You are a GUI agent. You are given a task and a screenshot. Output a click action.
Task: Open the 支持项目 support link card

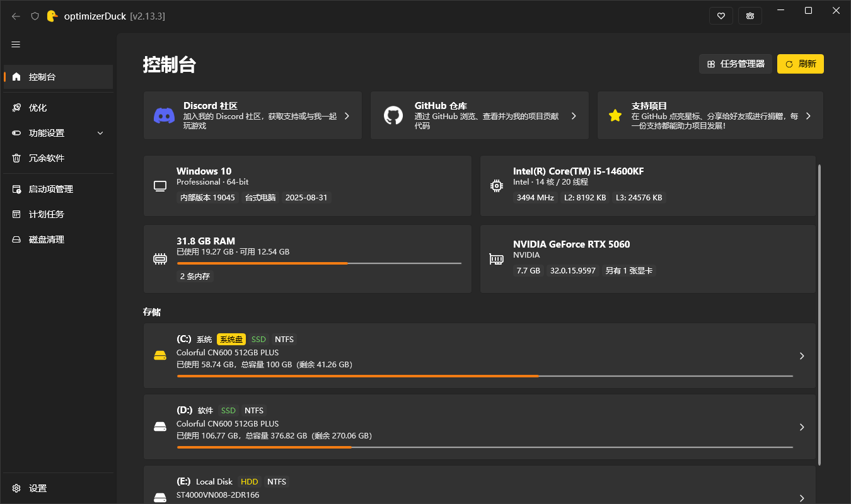pos(710,115)
